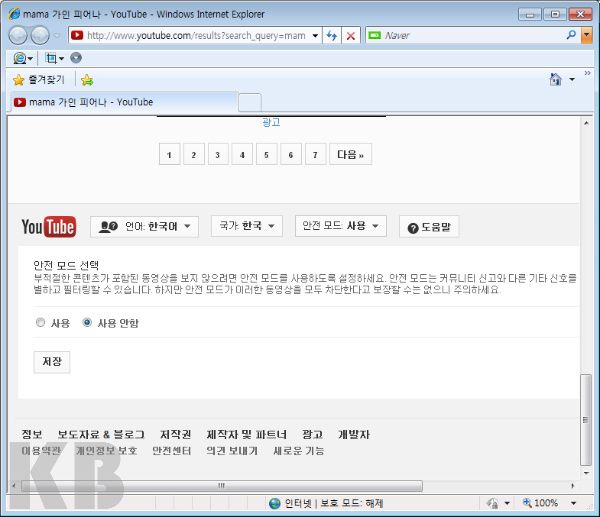
Task: Open the 이용약관 footer link
Action: pyautogui.click(x=41, y=451)
